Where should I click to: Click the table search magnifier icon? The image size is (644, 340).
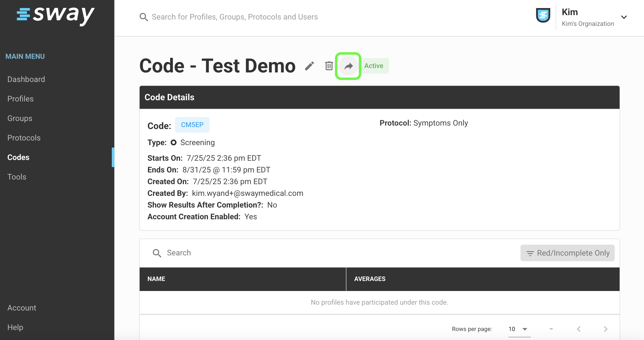coord(157,253)
